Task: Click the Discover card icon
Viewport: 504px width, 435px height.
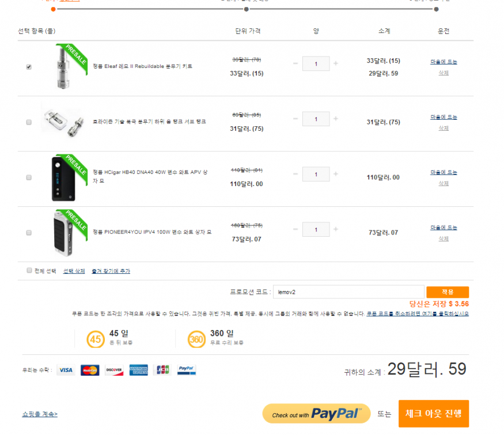Action: 114,370
